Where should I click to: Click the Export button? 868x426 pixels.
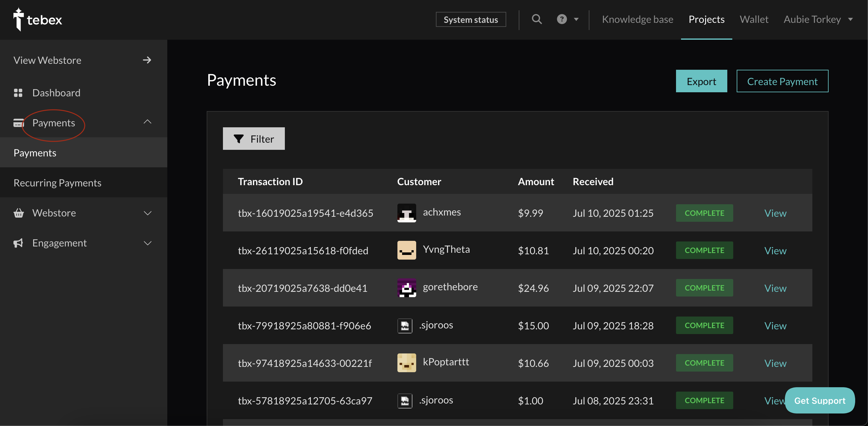point(701,81)
